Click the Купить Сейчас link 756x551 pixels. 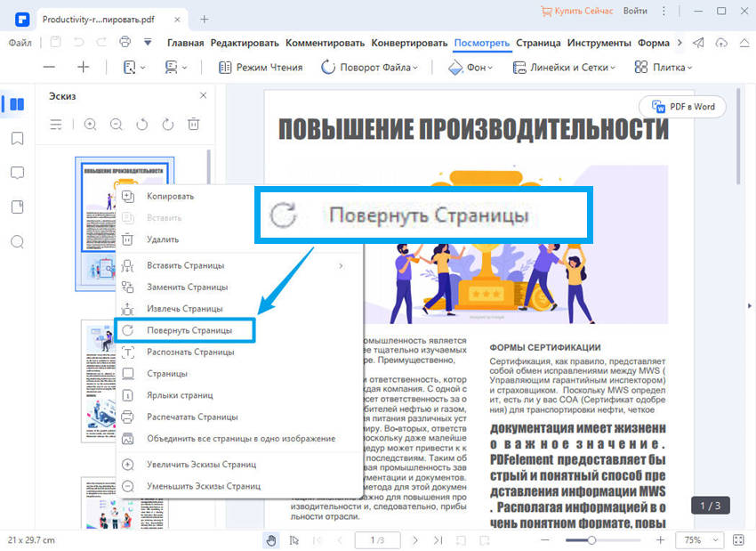577,11
